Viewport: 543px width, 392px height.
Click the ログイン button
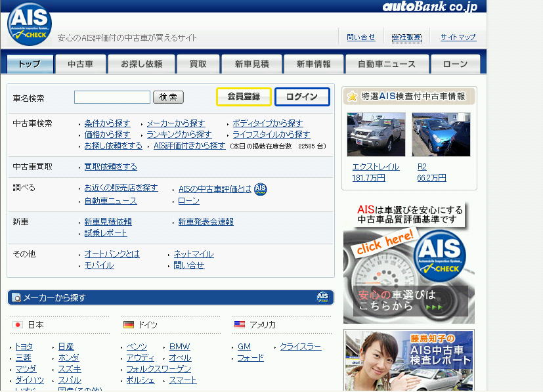[302, 97]
